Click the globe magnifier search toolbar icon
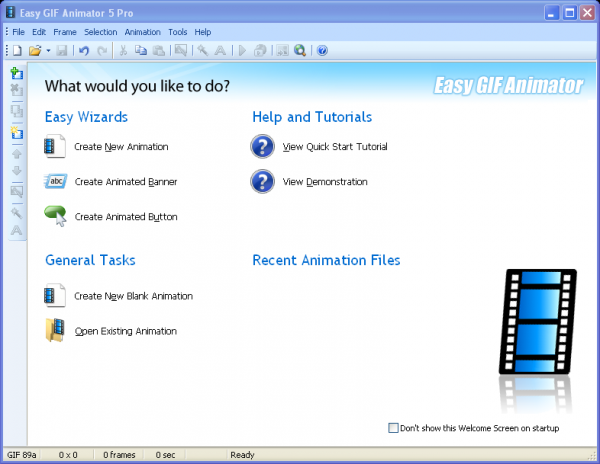 [300, 50]
